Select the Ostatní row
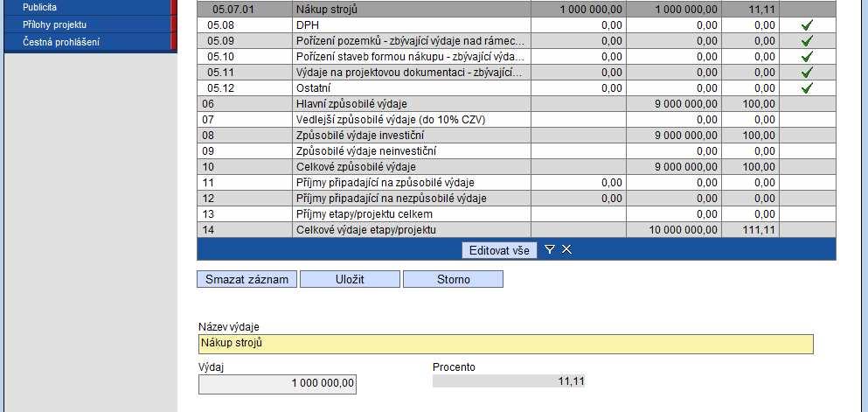The height and width of the screenshot is (412, 868). 517,88
